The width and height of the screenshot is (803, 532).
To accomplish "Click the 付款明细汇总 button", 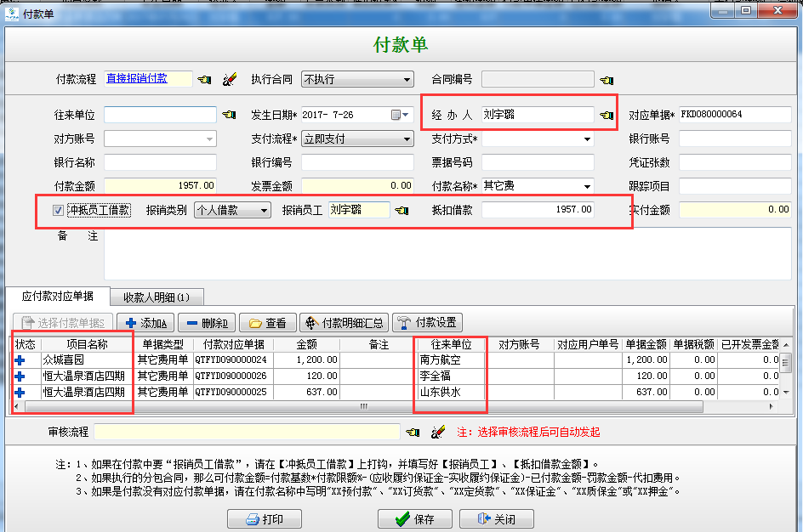I will (345, 323).
